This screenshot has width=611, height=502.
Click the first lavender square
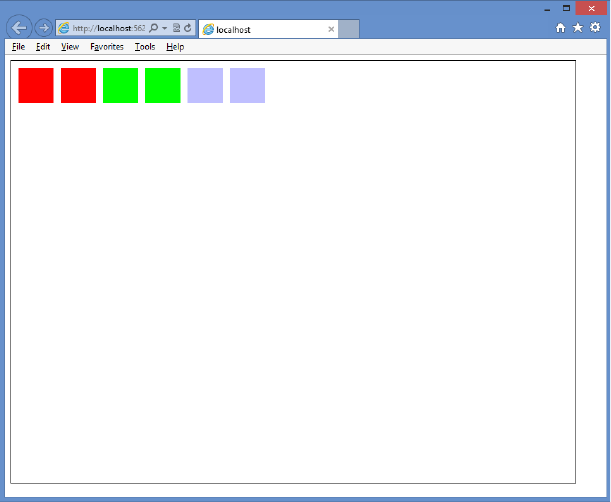coord(205,85)
